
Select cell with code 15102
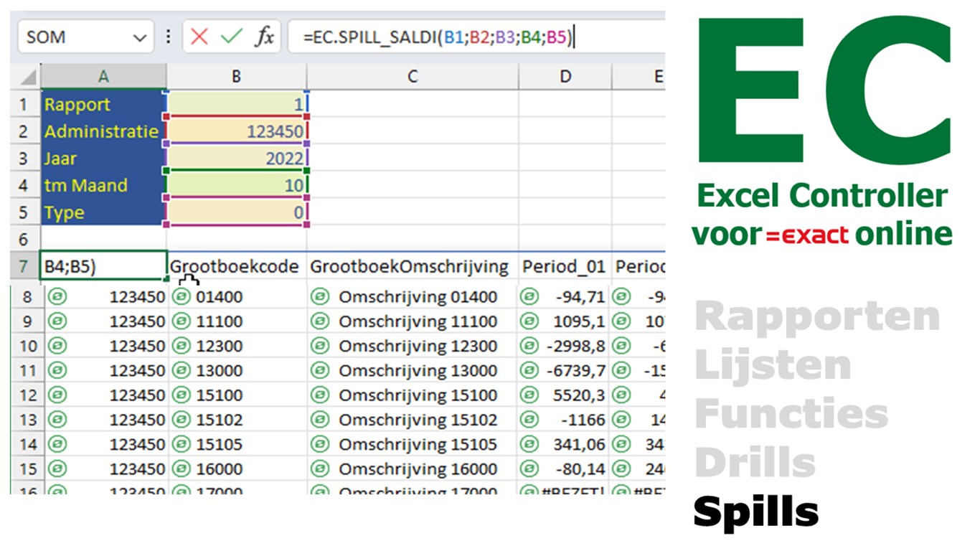point(236,419)
